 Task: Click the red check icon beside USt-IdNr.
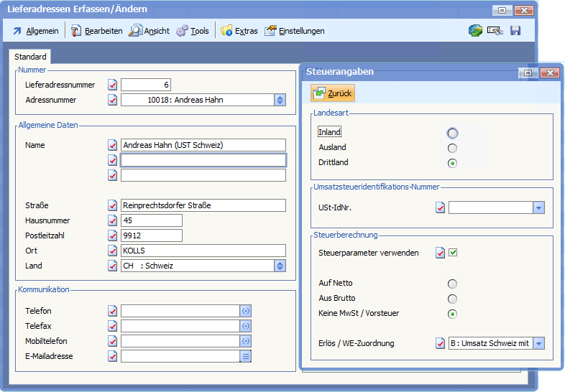click(x=441, y=208)
